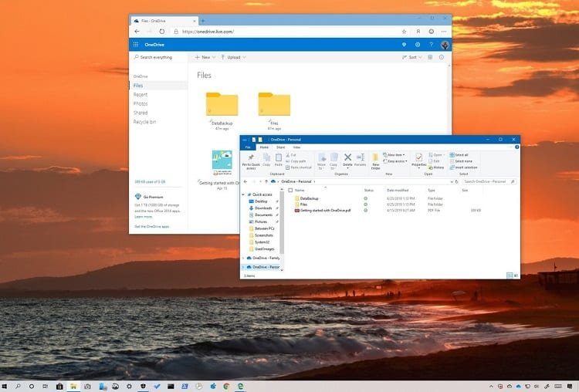Open Chrome from the taskbar
579x392 pixels.
[226, 387]
